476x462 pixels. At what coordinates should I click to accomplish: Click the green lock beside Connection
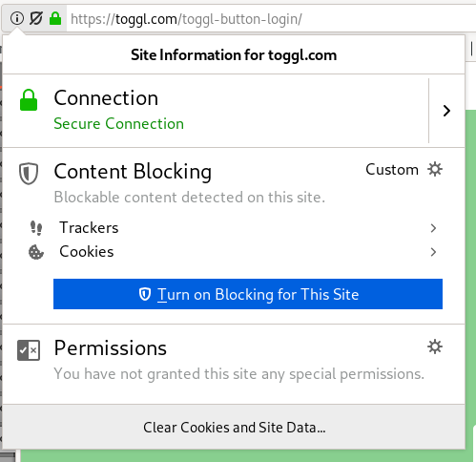click(29, 100)
